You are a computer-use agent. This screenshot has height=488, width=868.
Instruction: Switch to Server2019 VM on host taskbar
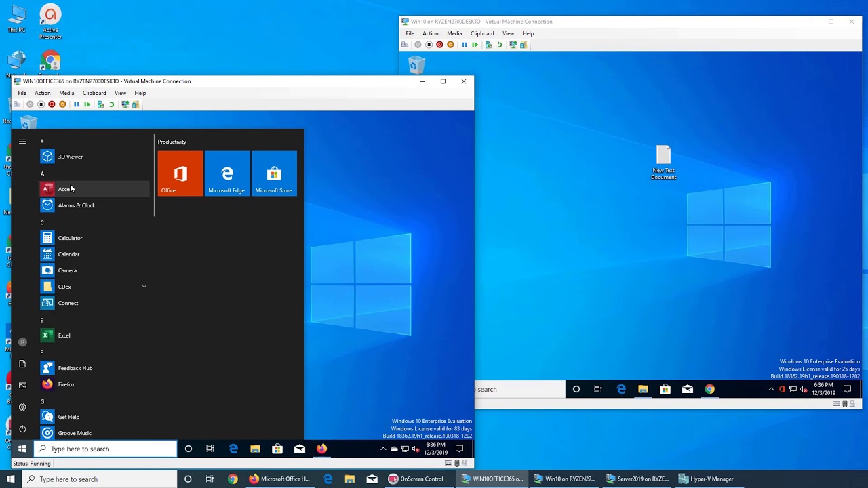pyautogui.click(x=637, y=479)
